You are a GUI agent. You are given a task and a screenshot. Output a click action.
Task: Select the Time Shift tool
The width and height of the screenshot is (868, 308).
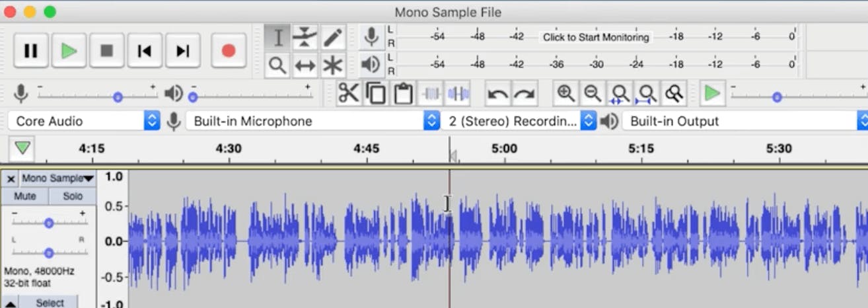[x=305, y=65]
